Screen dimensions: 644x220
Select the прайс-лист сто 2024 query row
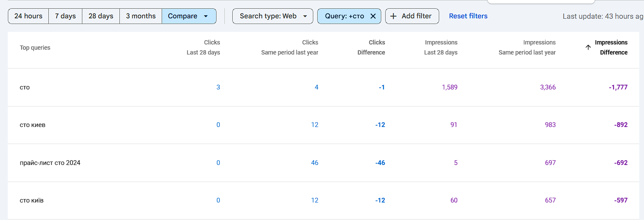click(x=50, y=163)
